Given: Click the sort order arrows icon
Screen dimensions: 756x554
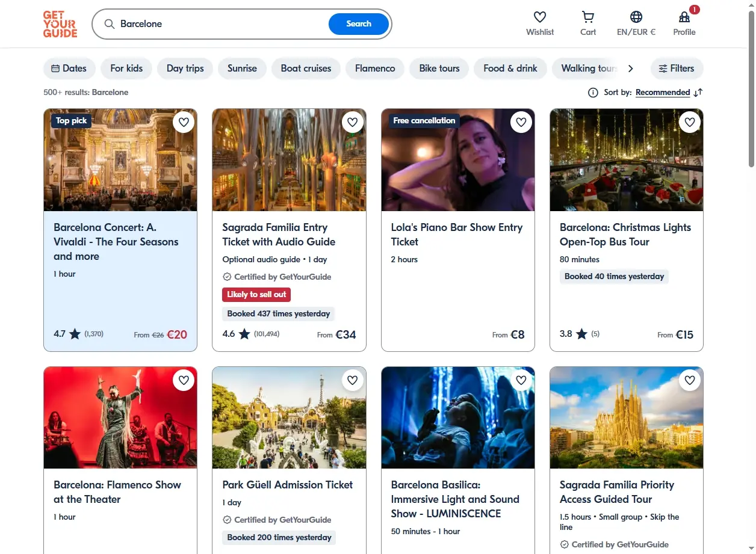Looking at the screenshot, I should [x=698, y=93].
